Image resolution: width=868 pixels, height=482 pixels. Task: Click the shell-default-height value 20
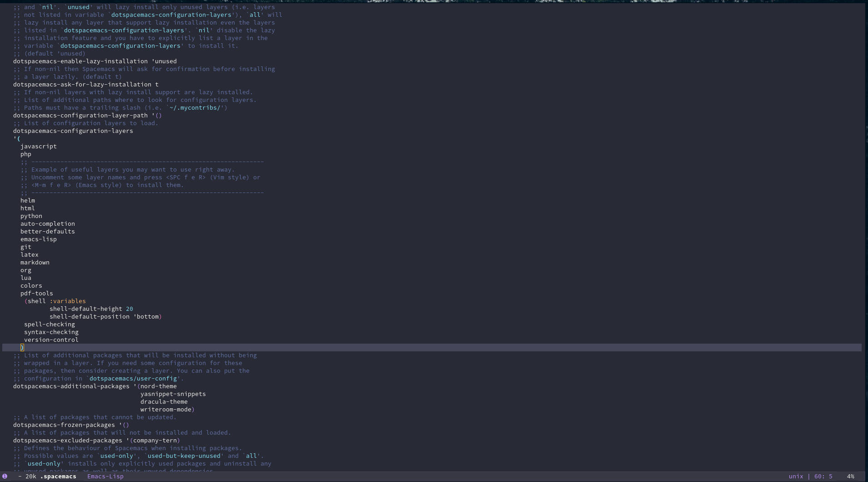[130, 309]
